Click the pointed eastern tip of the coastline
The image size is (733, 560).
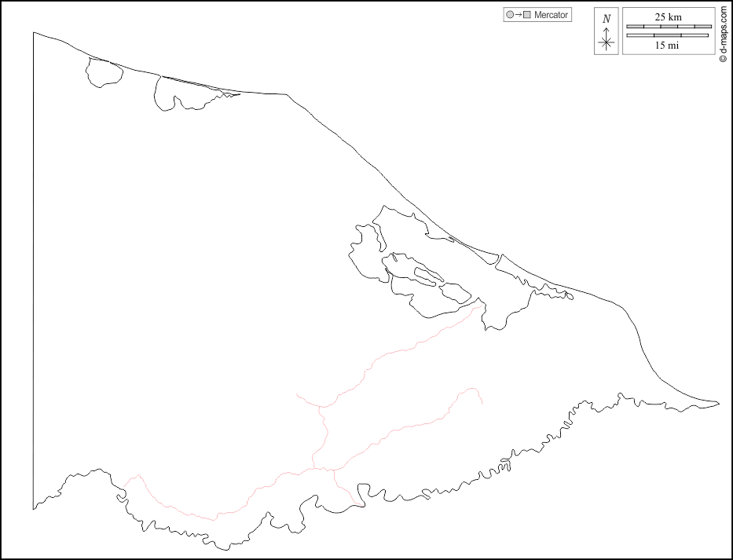coord(717,404)
